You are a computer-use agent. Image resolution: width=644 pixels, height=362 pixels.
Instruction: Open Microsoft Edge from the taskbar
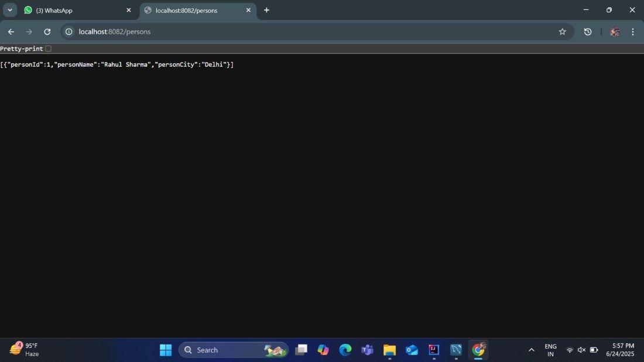click(x=345, y=350)
